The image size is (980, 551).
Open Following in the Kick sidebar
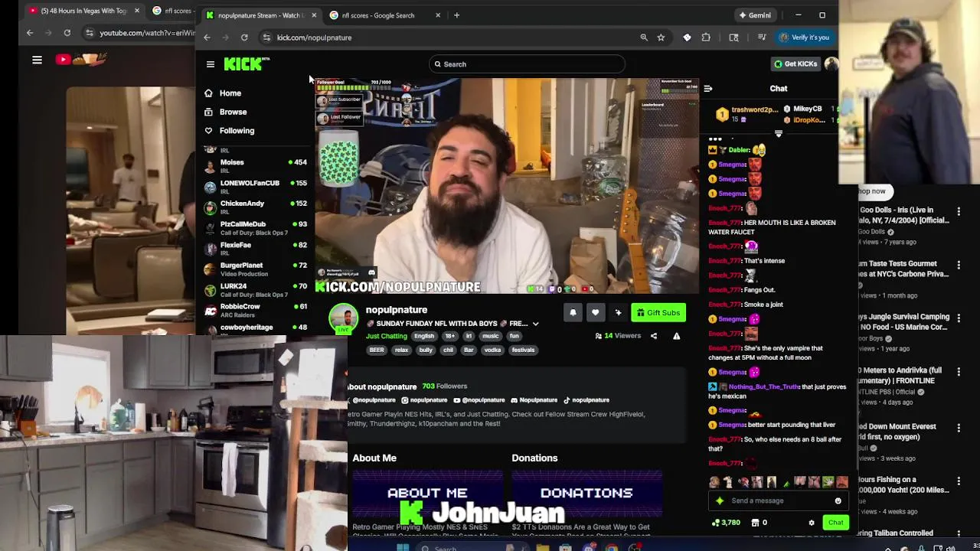tap(237, 131)
